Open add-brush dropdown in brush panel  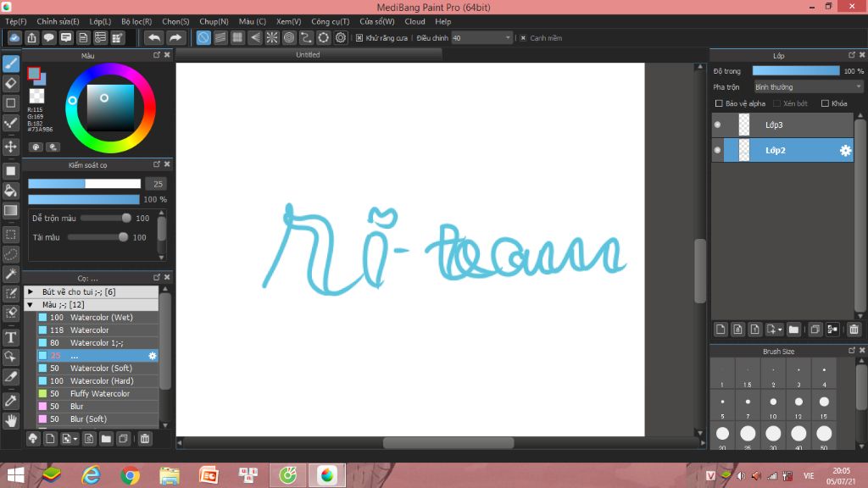[75, 440]
